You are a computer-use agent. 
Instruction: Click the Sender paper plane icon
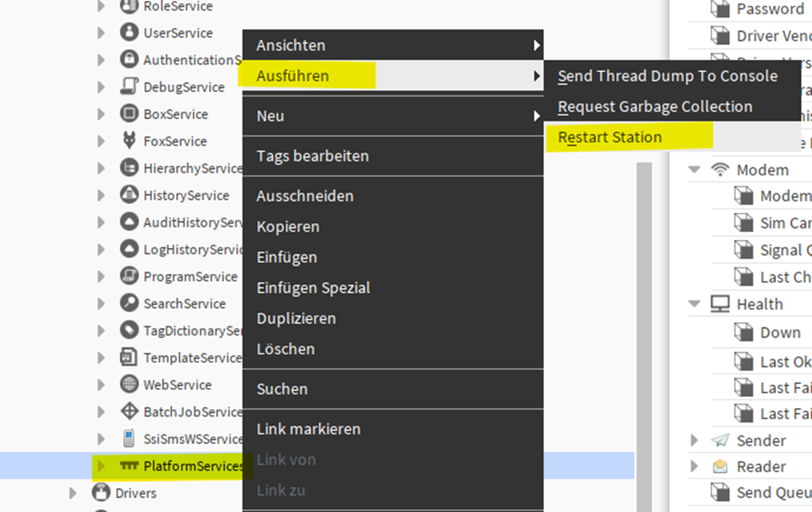(x=720, y=440)
